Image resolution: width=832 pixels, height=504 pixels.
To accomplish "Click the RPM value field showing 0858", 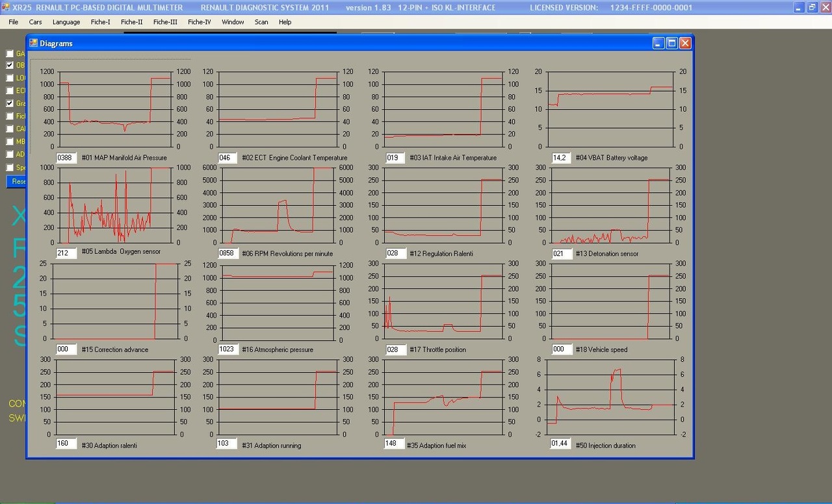I will 227,253.
